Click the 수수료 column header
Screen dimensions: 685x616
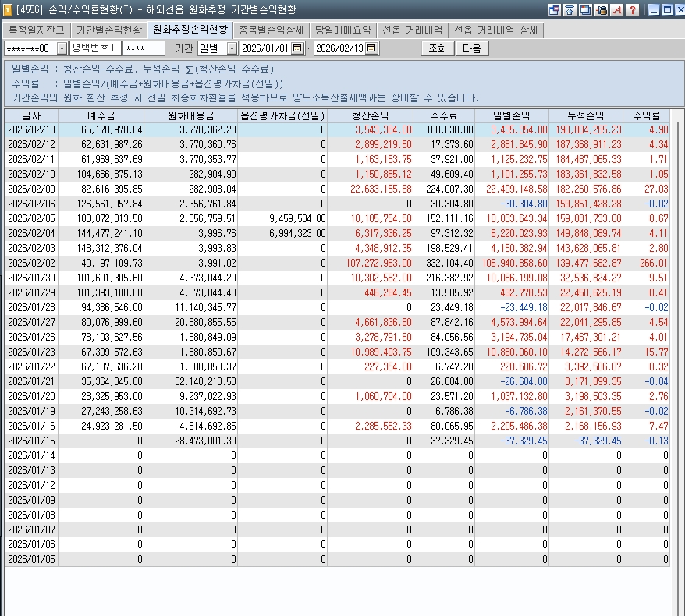point(444,115)
